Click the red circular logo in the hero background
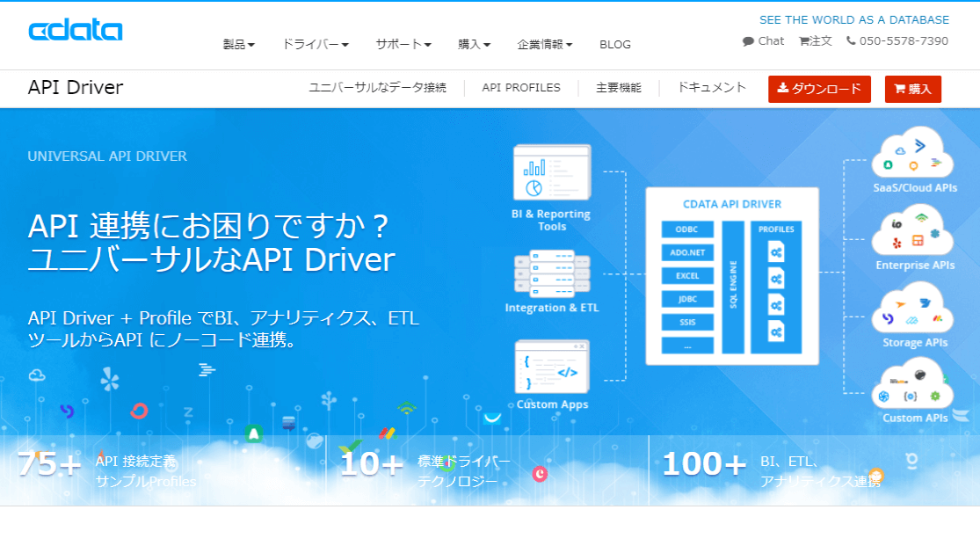Screen dimensions: 980x546 [x=139, y=411]
